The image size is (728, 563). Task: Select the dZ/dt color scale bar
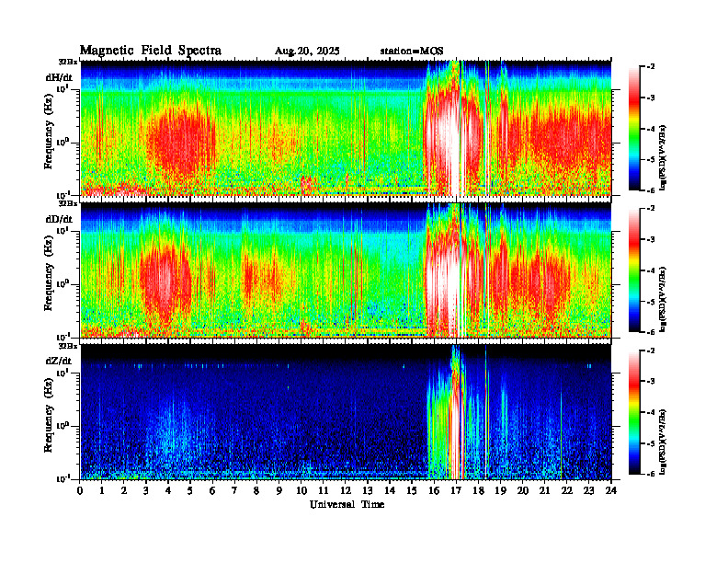(x=633, y=412)
